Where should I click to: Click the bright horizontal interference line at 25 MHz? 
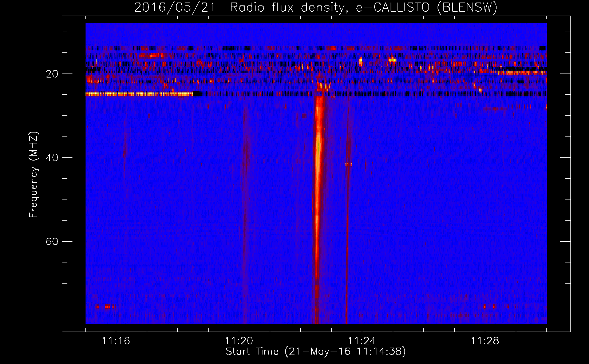click(x=139, y=94)
